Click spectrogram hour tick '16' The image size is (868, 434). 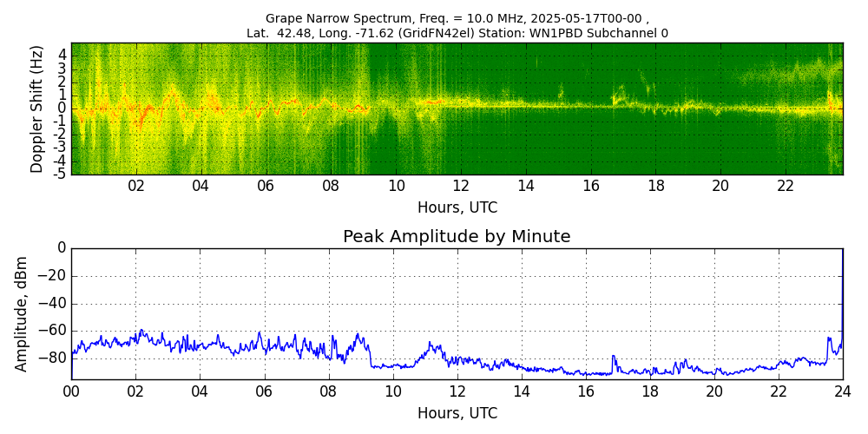(590, 187)
